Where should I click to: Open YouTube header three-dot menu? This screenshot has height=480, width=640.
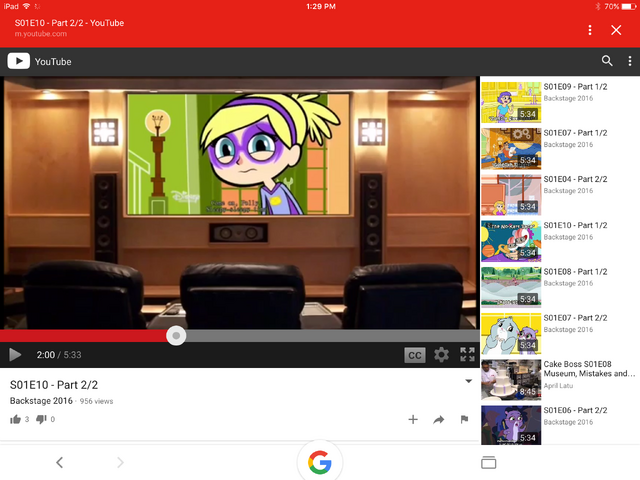pos(630,61)
